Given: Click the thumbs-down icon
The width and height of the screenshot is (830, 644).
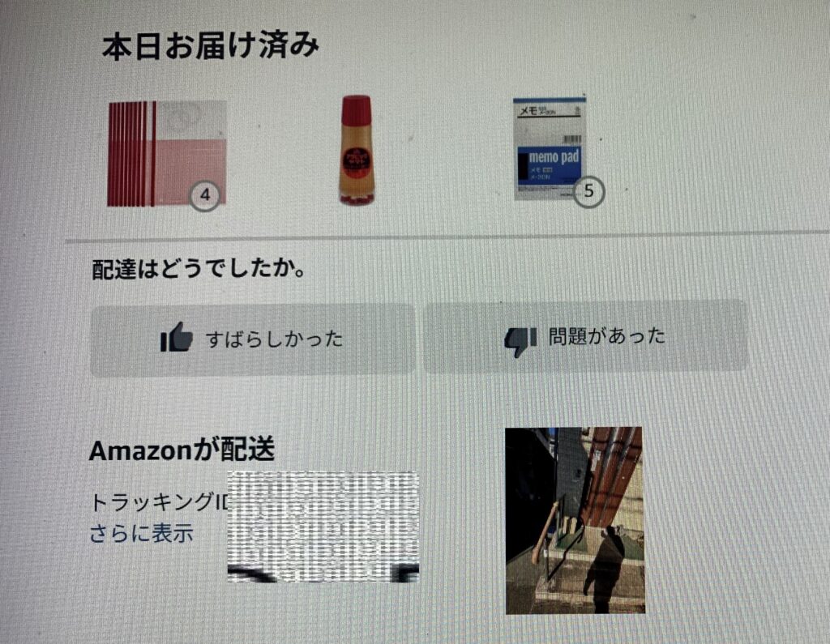Looking at the screenshot, I should coord(520,341).
